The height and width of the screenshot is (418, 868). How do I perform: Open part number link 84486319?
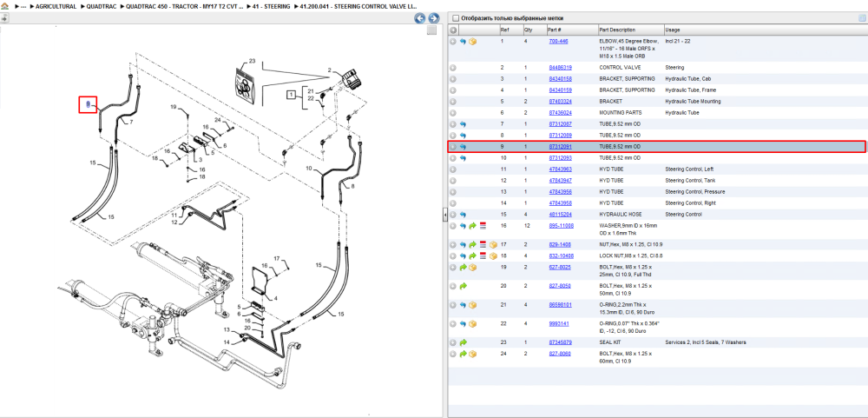pyautogui.click(x=560, y=68)
